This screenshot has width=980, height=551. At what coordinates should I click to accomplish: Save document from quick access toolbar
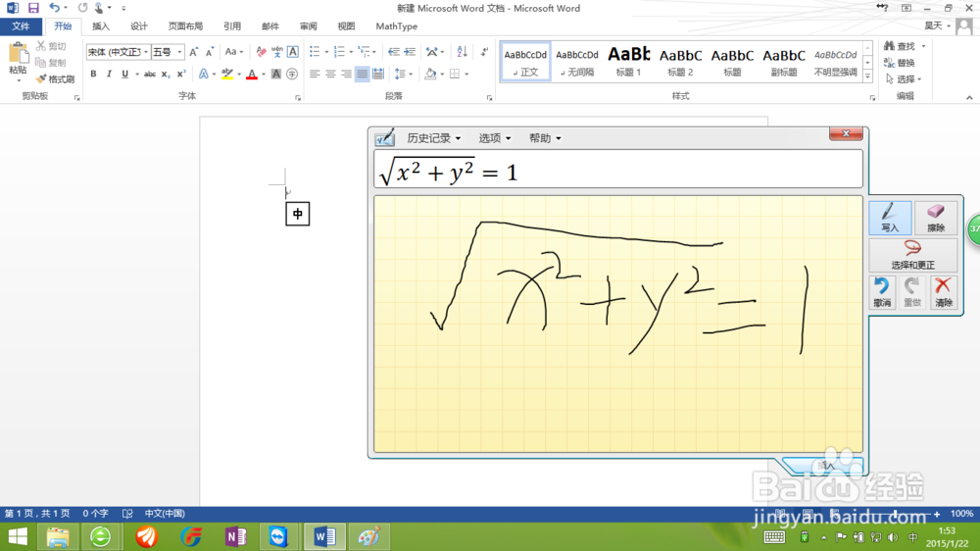33,8
